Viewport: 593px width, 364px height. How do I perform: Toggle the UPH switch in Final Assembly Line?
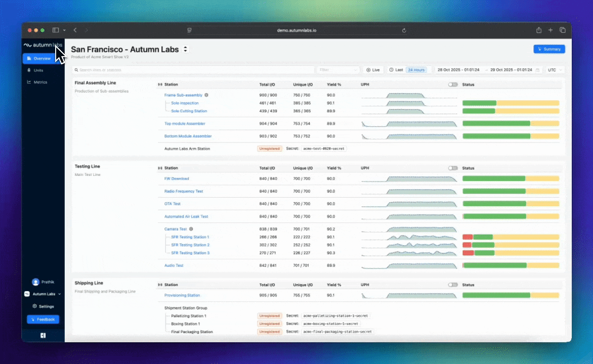452,84
